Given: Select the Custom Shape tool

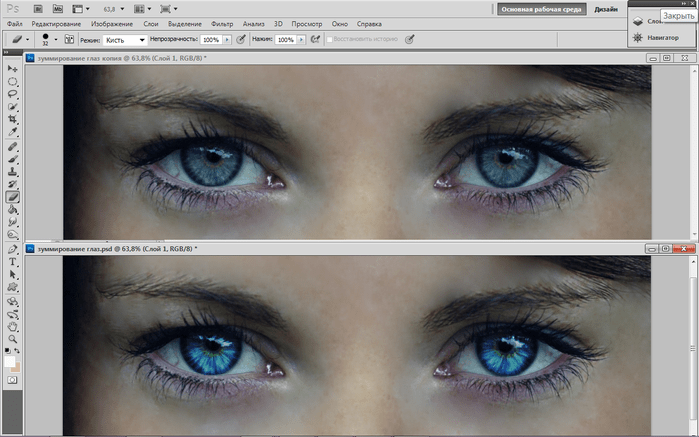Looking at the screenshot, I should pos(12,287).
